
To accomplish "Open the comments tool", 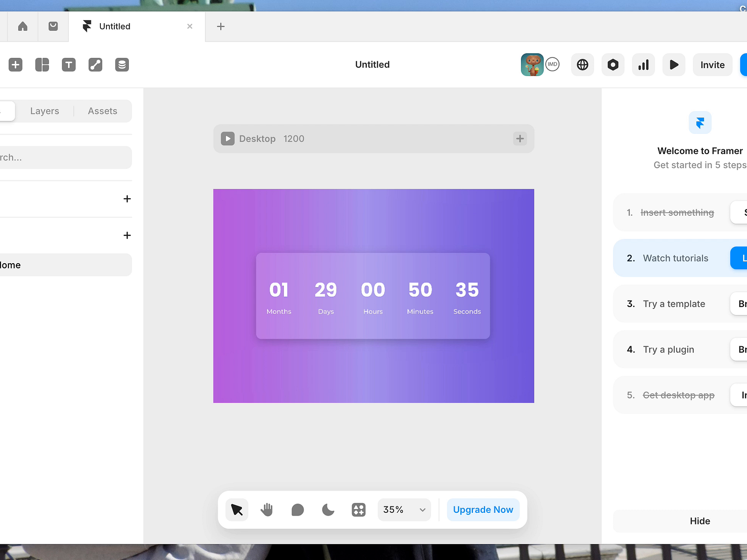I will pyautogui.click(x=297, y=510).
